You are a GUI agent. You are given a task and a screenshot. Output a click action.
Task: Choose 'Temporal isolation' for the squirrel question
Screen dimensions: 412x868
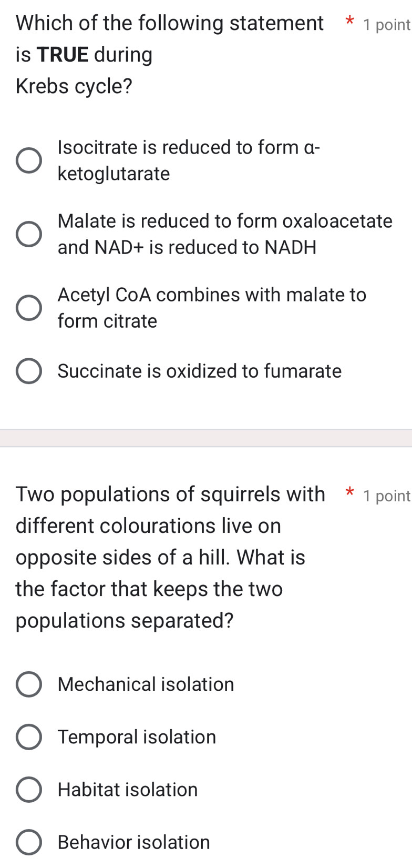(29, 736)
